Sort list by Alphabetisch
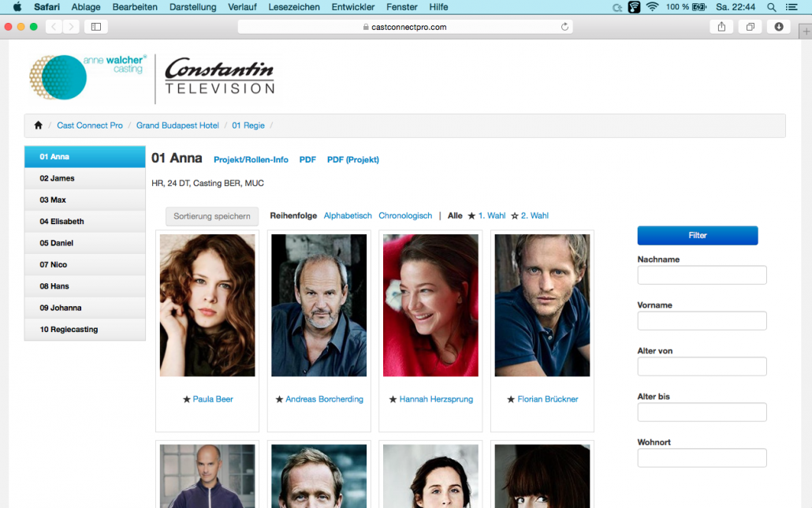The image size is (812, 508). pyautogui.click(x=348, y=215)
